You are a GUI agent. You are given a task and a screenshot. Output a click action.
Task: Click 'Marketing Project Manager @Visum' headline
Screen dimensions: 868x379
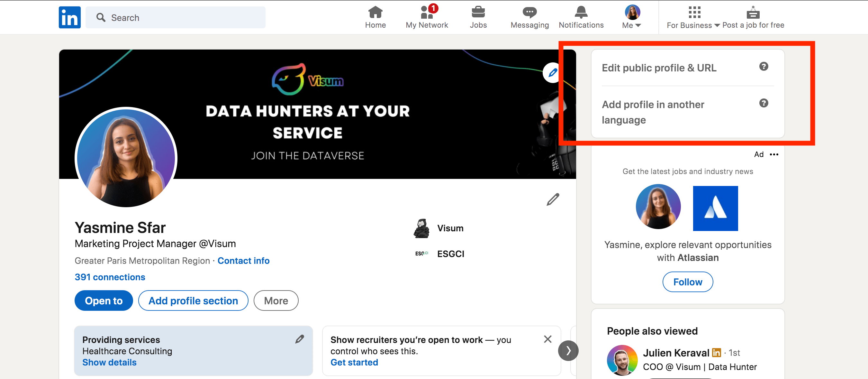155,244
